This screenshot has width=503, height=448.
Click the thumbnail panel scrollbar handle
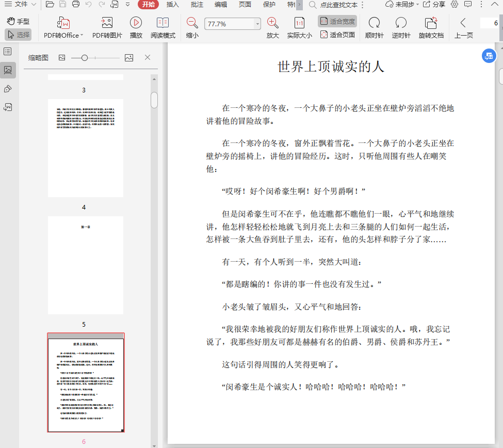point(154,100)
